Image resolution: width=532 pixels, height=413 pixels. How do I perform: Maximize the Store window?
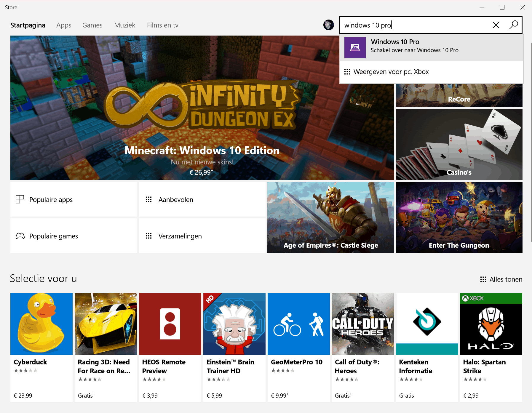pos(502,7)
